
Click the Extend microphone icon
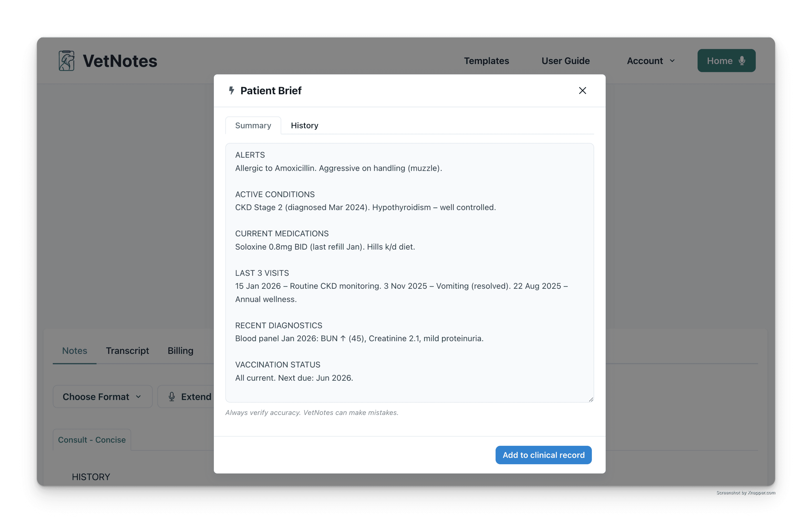point(172,397)
